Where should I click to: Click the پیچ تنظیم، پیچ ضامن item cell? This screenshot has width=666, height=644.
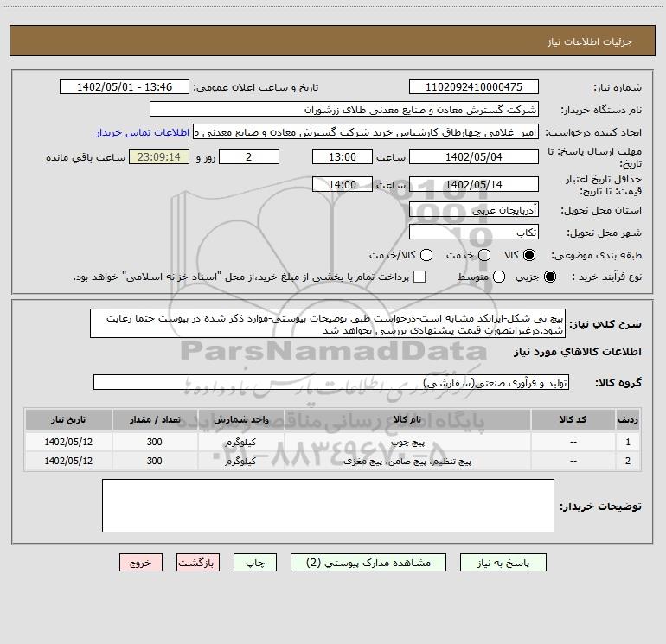coord(407,461)
